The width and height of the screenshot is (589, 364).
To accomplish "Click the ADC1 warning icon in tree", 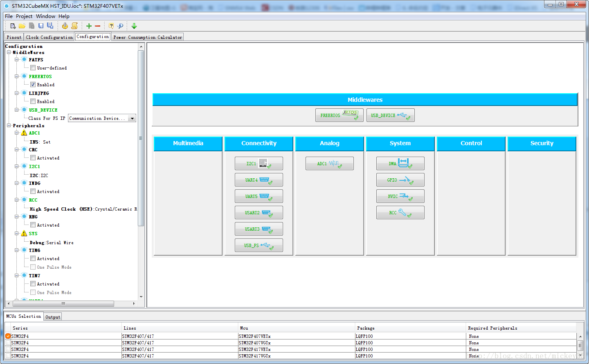I will click(24, 133).
